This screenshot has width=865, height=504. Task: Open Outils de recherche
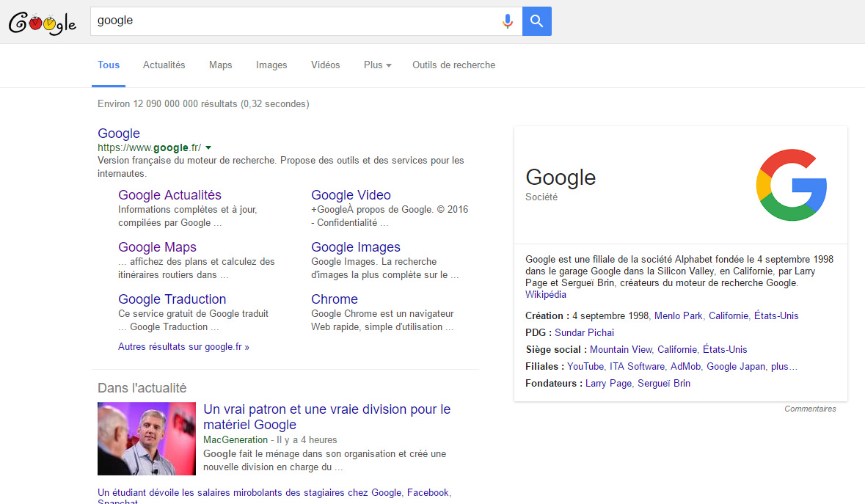(454, 65)
